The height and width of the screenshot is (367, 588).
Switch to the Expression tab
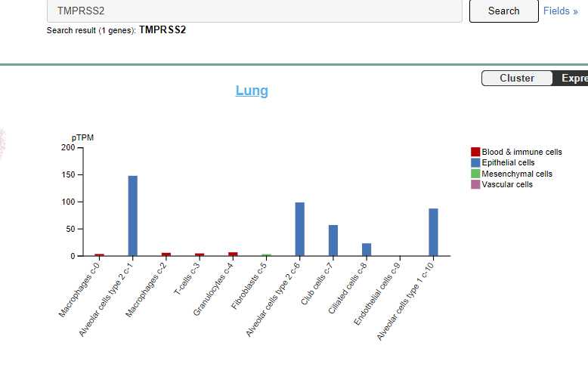pos(572,79)
